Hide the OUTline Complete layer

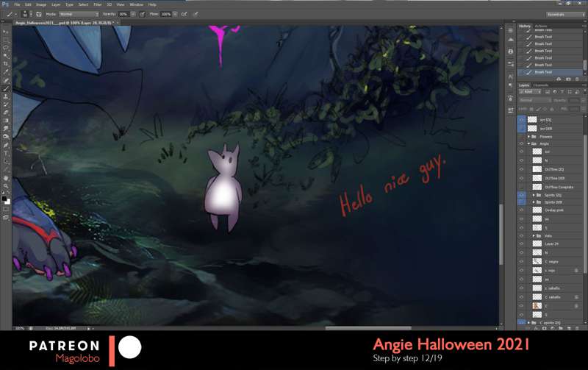(x=522, y=187)
